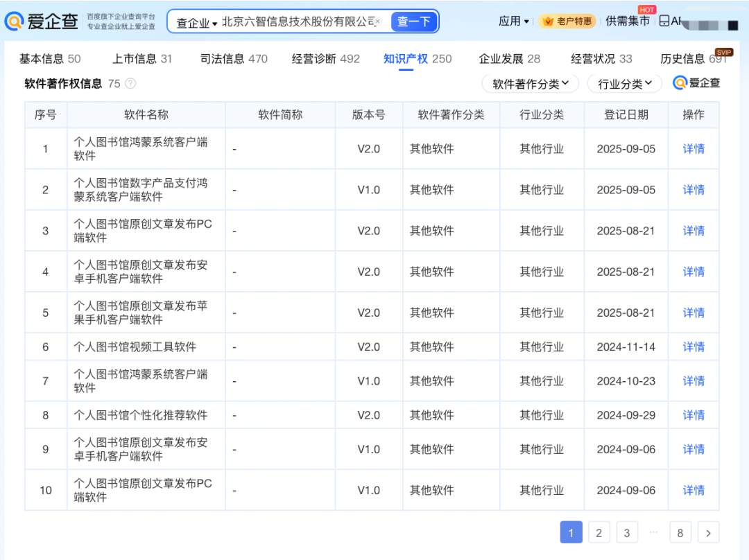Click the help question mark beside 软件著作权信息
The height and width of the screenshot is (560, 749).
click(130, 84)
